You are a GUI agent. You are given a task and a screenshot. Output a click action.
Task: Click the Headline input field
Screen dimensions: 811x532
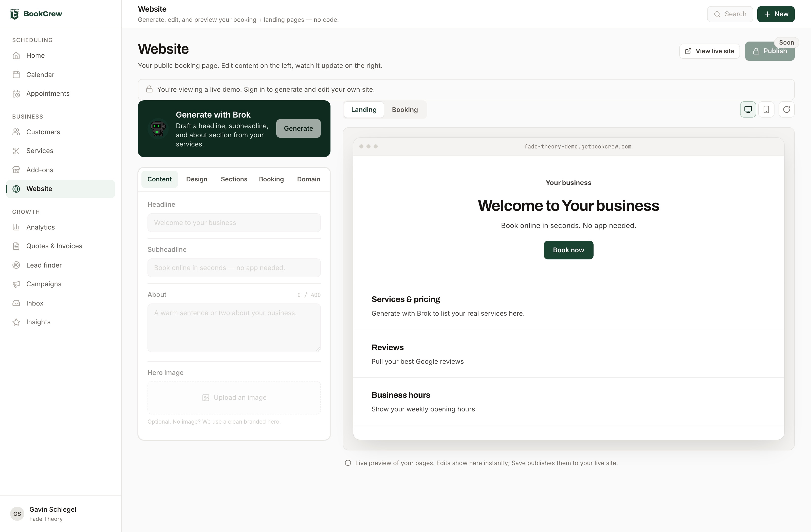[234, 223]
